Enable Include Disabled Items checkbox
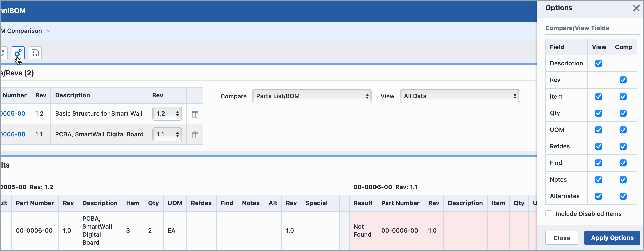Viewport: 644px width, 251px height. 549,214
